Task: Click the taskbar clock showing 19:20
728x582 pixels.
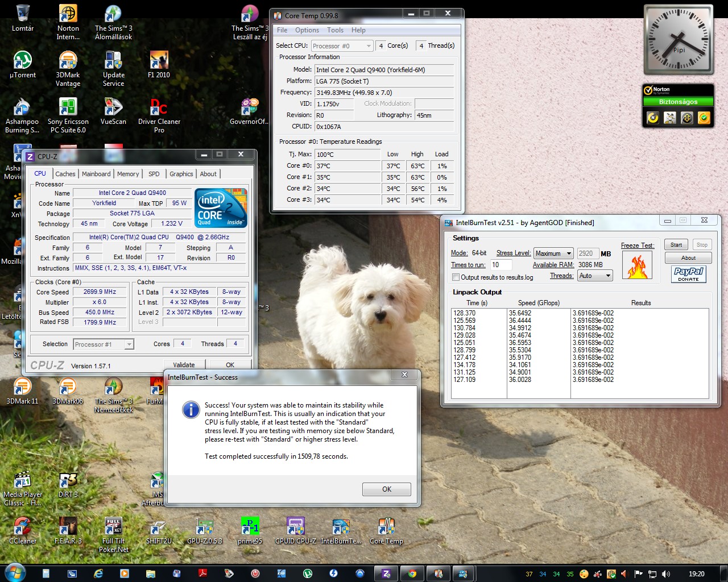Action: click(696, 574)
